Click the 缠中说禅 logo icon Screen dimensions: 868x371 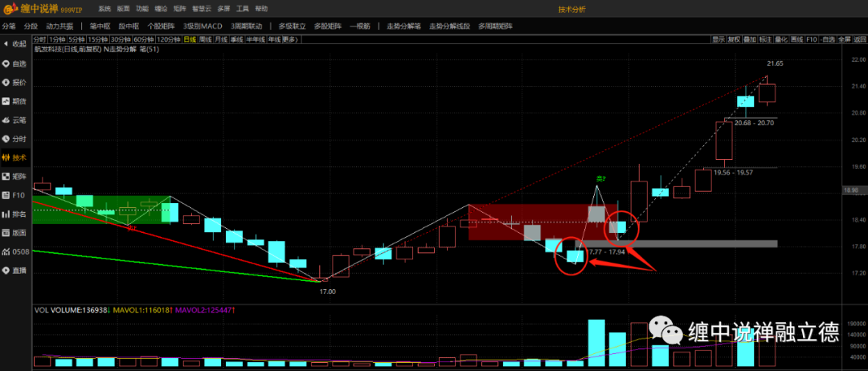click(10, 10)
